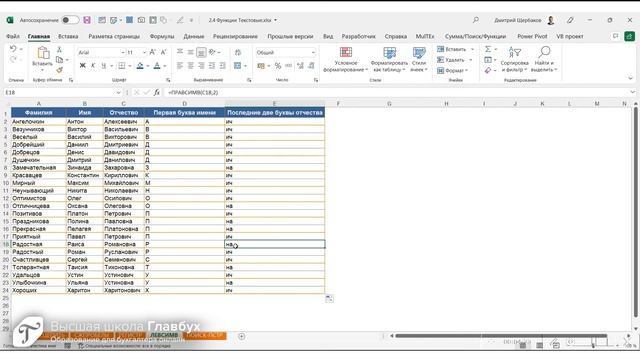The image size is (640, 360).
Task: Click the Increase Font Size icon
Action: coord(153,52)
